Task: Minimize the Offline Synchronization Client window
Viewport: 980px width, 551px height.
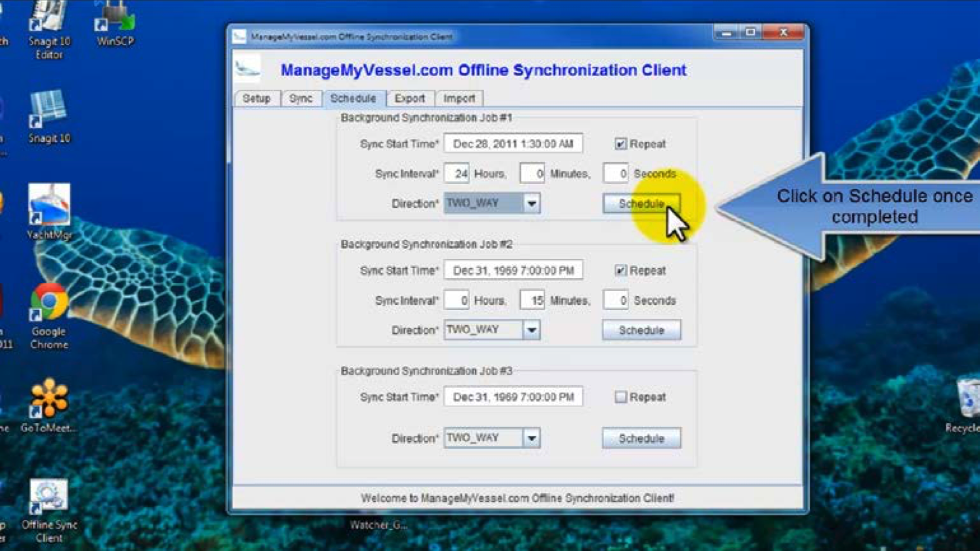Action: (x=726, y=33)
